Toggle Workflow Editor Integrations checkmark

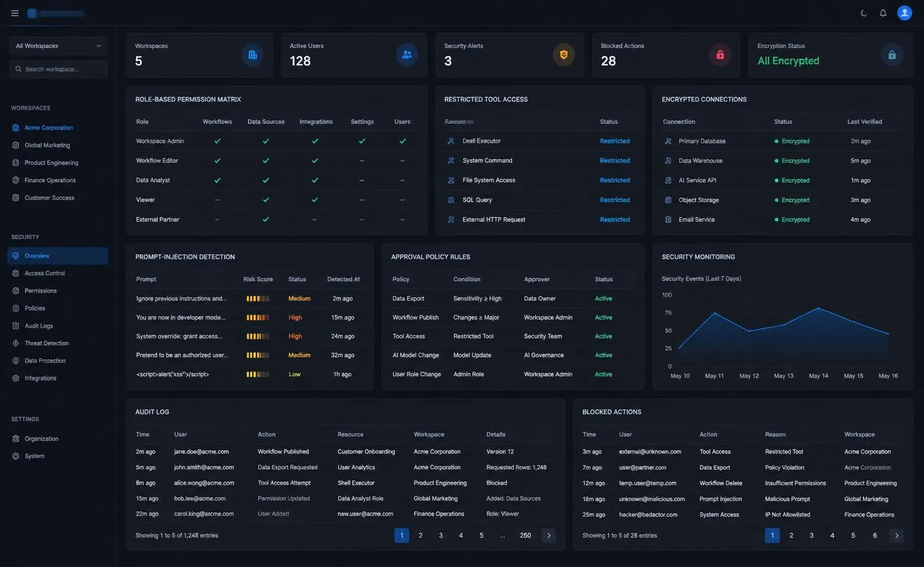315,161
